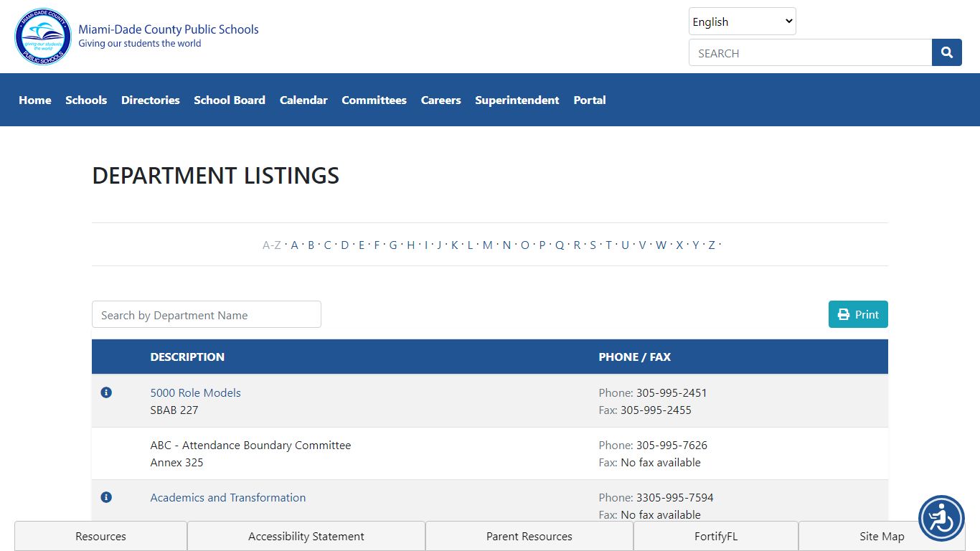
Task: Filter departments by letter E
Action: tap(362, 245)
